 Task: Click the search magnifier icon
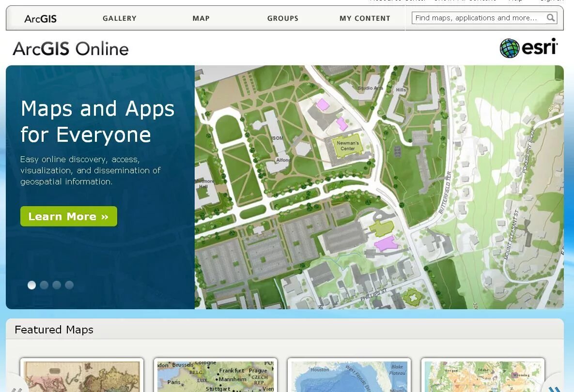point(551,18)
